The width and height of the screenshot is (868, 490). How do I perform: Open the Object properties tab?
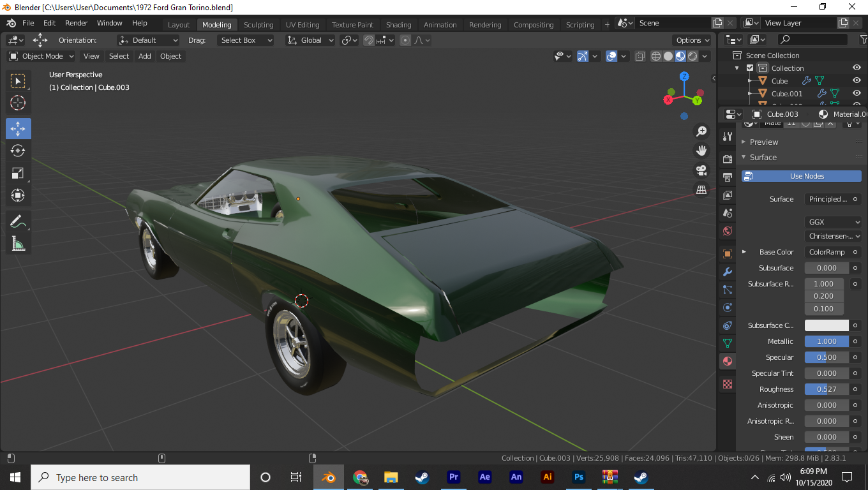tap(727, 254)
